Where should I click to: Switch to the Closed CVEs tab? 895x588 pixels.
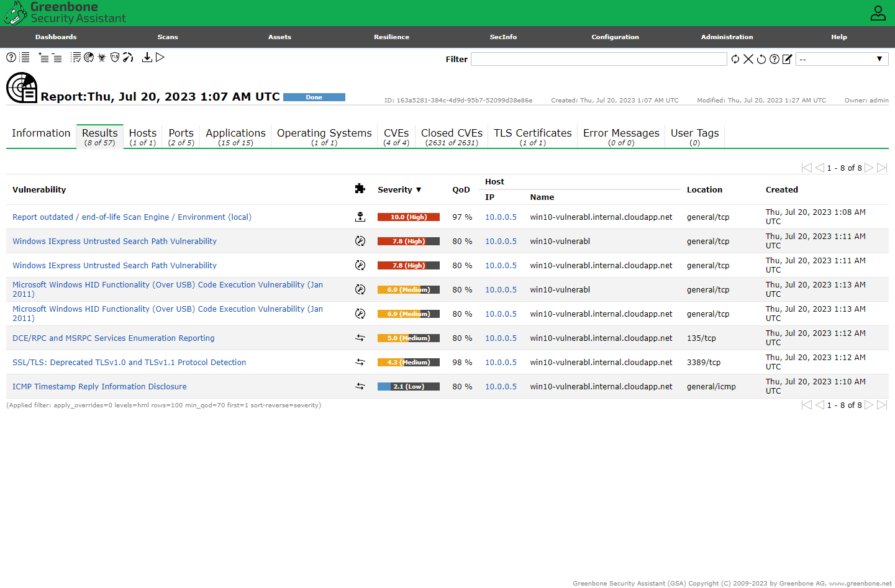click(x=452, y=137)
